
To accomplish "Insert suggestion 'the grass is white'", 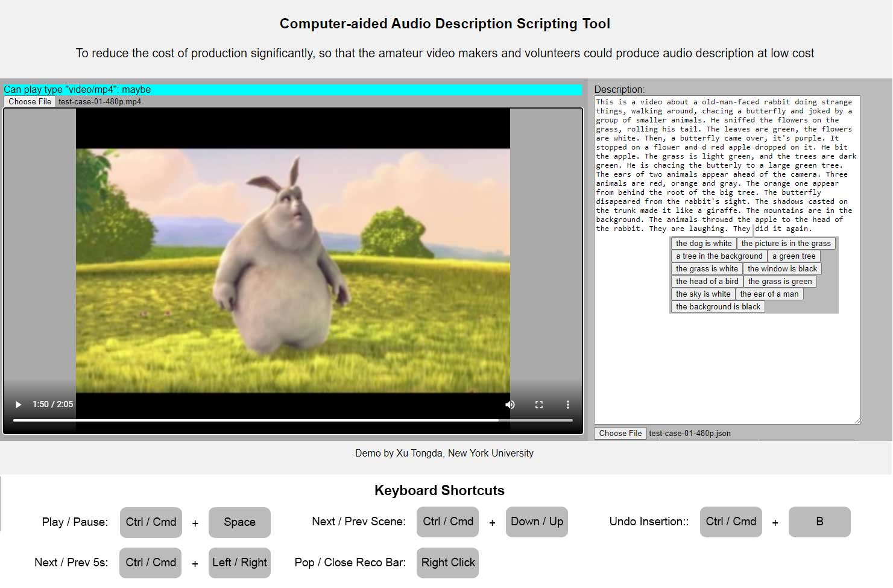I will point(707,268).
